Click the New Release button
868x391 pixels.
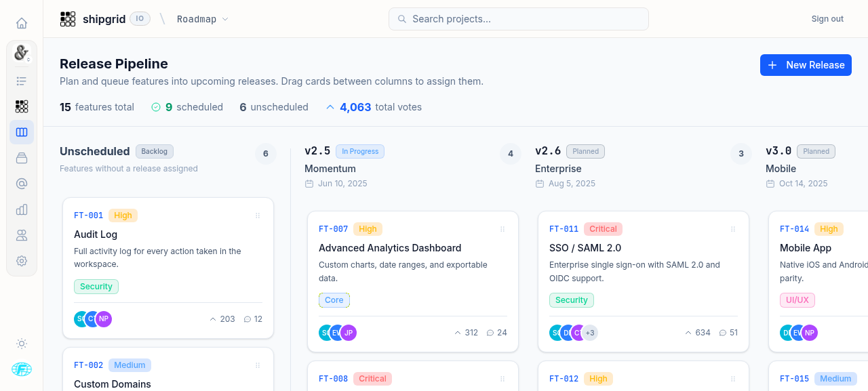(806, 65)
